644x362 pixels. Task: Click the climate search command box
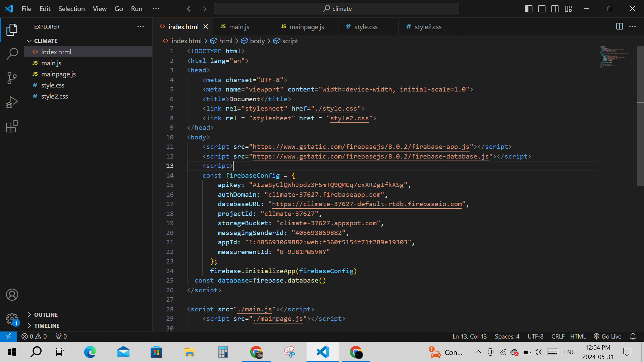(x=336, y=9)
